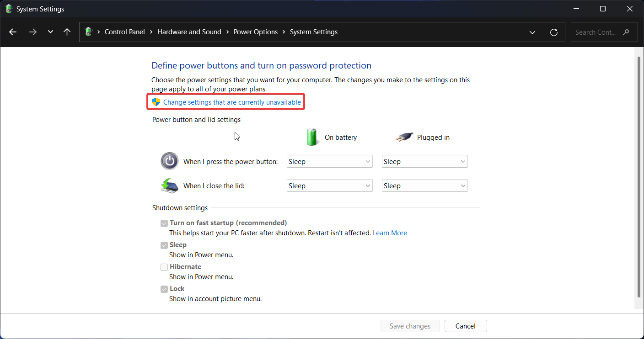
Task: Open close lid On battery dropdown
Action: point(330,185)
